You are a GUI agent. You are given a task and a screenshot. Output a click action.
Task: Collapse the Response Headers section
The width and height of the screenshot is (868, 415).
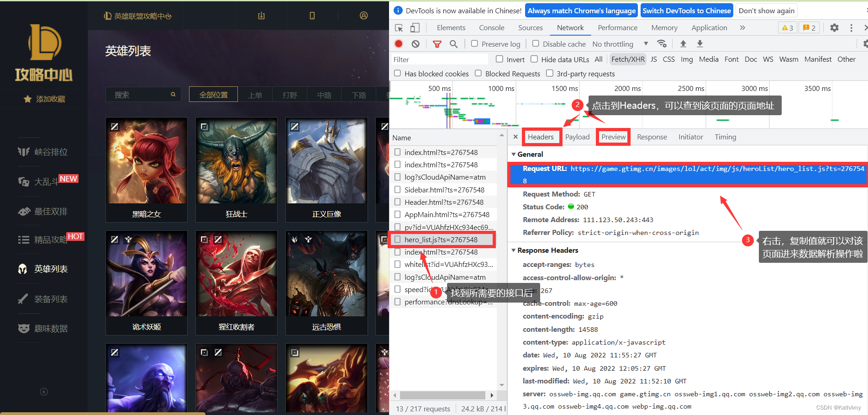tap(514, 250)
